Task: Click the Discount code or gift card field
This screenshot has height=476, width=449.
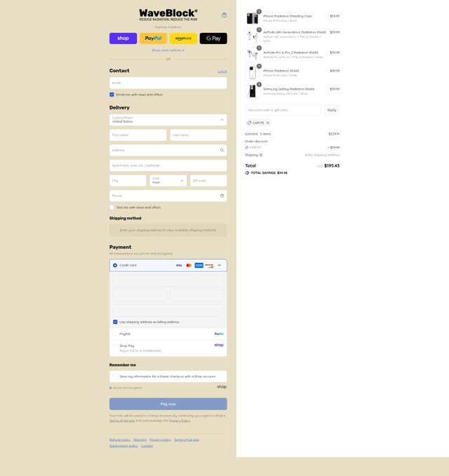Action: pyautogui.click(x=283, y=110)
